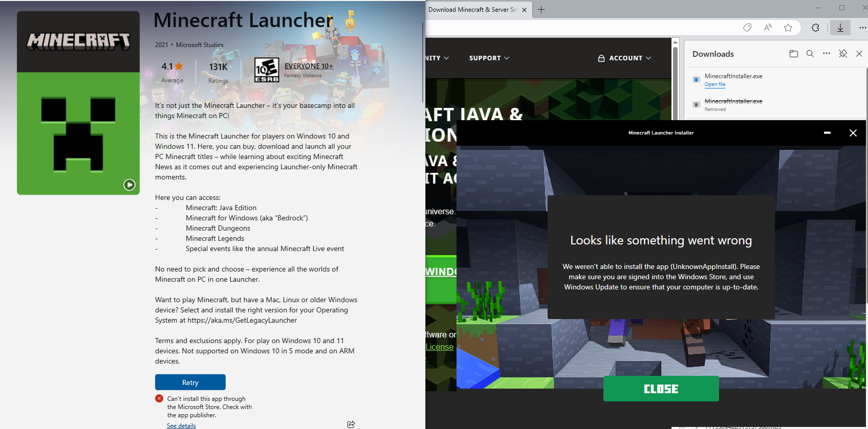Activate the Read aloud icon
Viewport: 868px width, 429px height.
click(768, 28)
